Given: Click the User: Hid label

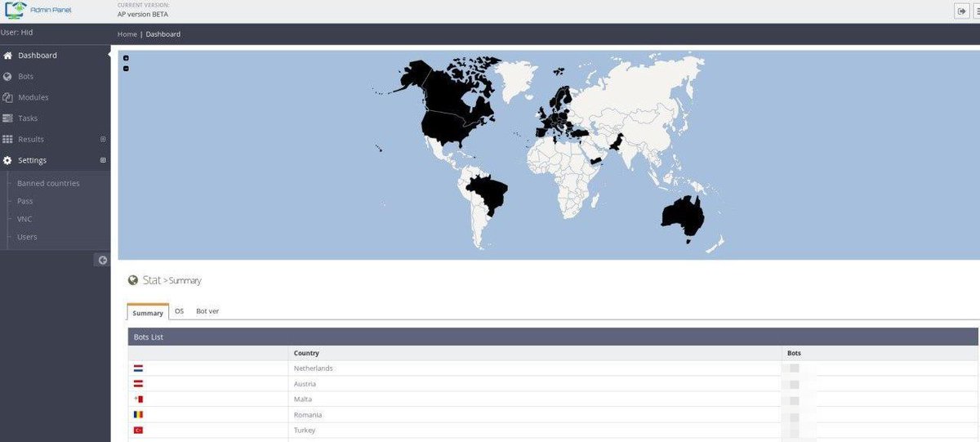Looking at the screenshot, I should tap(17, 33).
